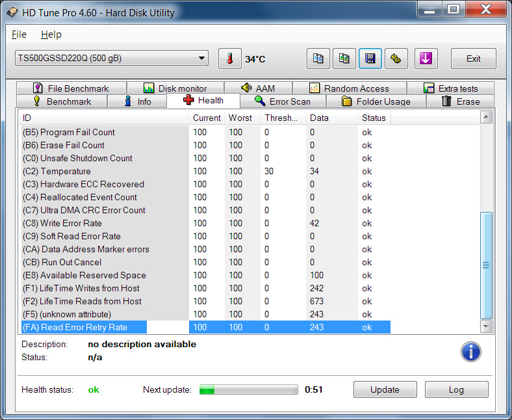Screen dimensions: 512x420
Task: Select (CA) Data Address Marker errors row
Action: (x=206, y=250)
